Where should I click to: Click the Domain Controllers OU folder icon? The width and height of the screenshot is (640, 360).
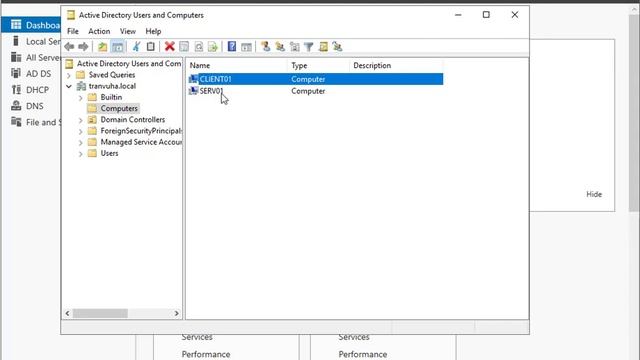click(x=92, y=120)
